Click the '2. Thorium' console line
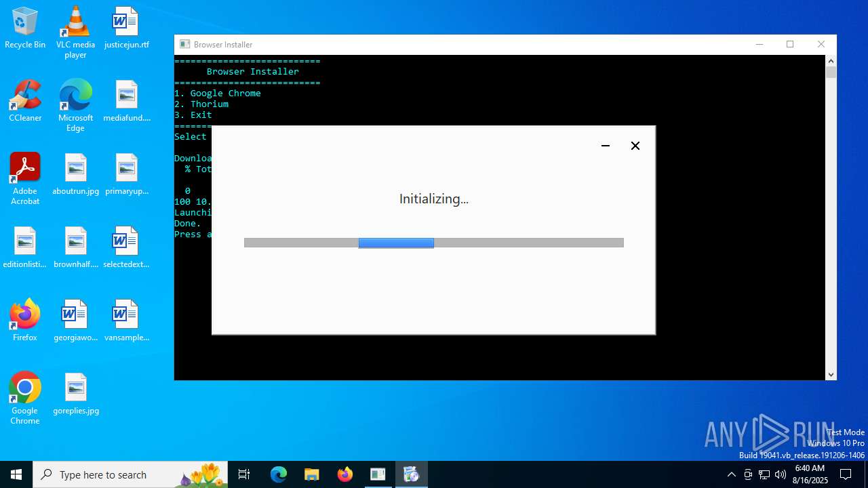This screenshot has height=488, width=868. [201, 104]
